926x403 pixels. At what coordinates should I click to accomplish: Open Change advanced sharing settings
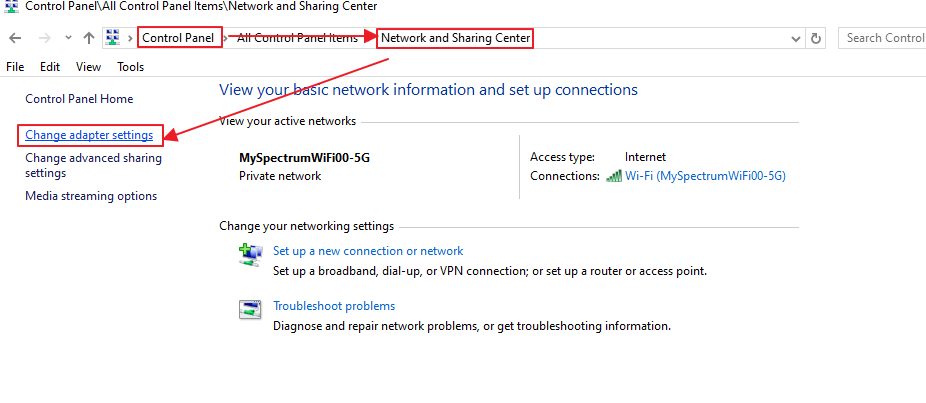click(x=93, y=165)
